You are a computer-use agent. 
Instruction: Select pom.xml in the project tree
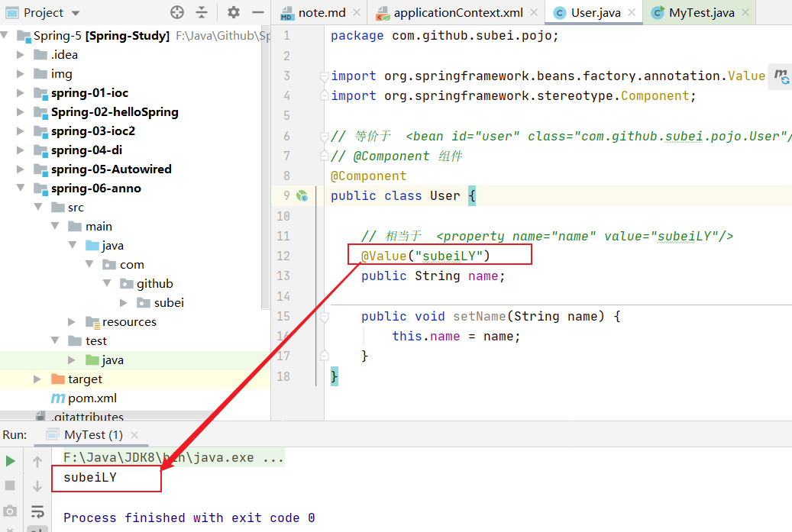pyautogui.click(x=92, y=398)
